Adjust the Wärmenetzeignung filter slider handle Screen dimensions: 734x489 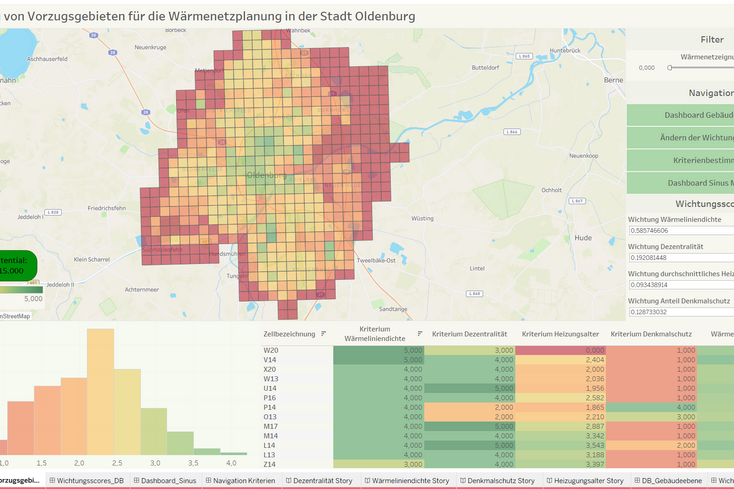[670, 68]
